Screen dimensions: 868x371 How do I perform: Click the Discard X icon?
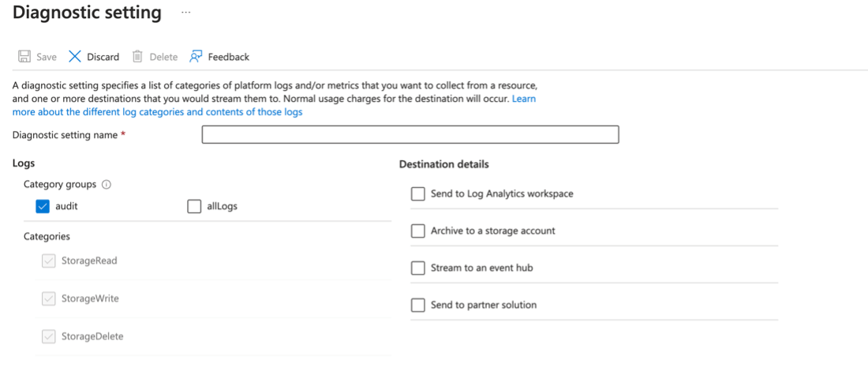[75, 57]
